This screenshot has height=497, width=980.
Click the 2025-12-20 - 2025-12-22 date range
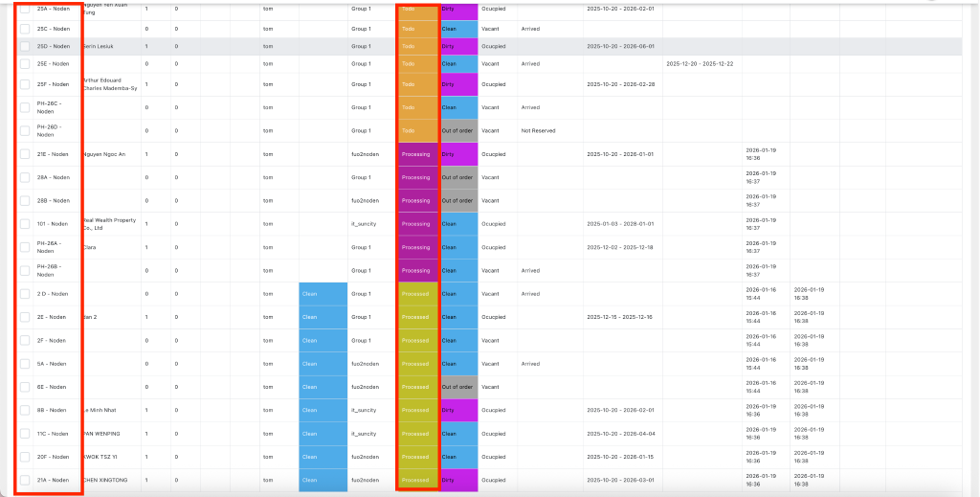699,63
